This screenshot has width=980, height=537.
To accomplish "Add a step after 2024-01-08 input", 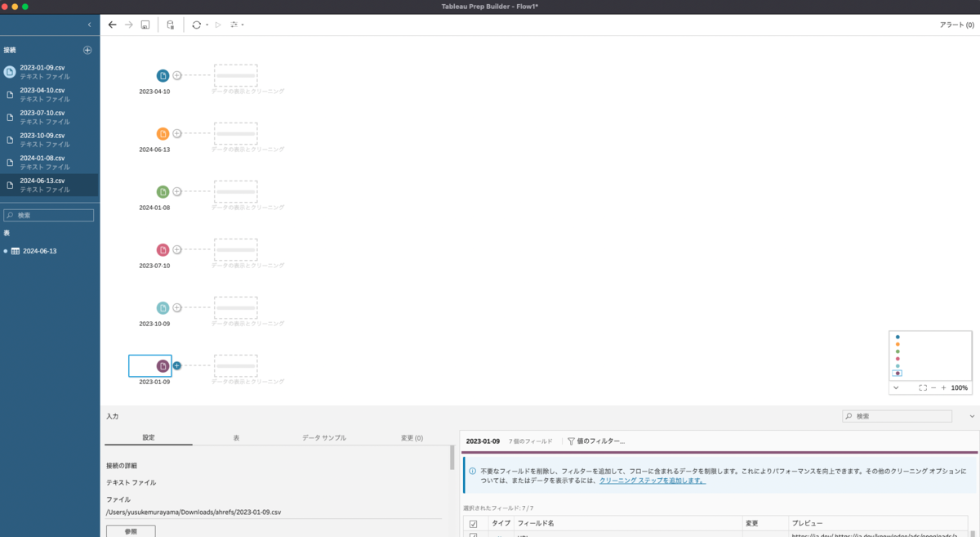I will [176, 191].
